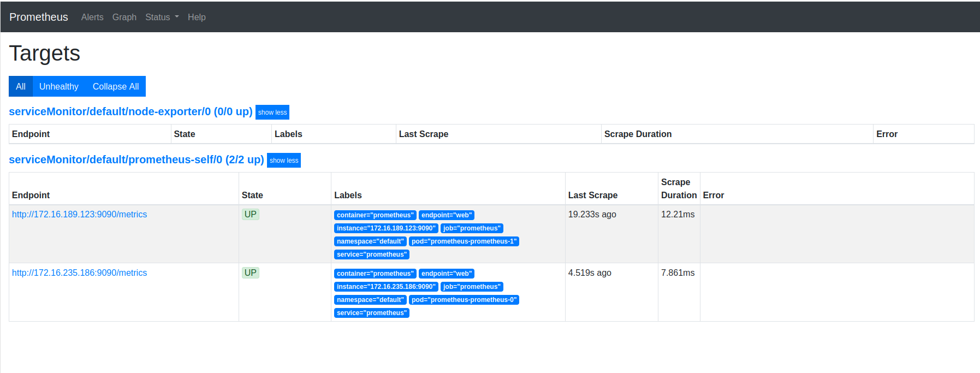Show only Unhealthy targets
Screen dimensions: 980x373
pos(59,86)
